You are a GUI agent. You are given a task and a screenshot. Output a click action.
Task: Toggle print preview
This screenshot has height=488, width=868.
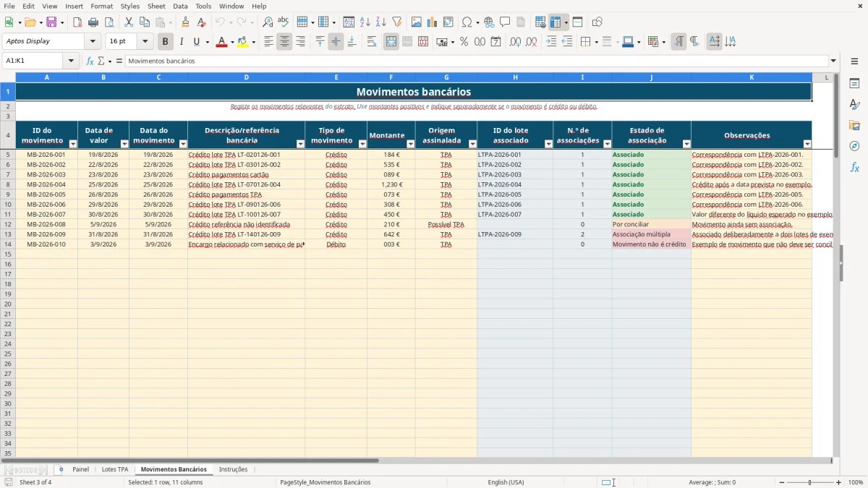pos(109,22)
